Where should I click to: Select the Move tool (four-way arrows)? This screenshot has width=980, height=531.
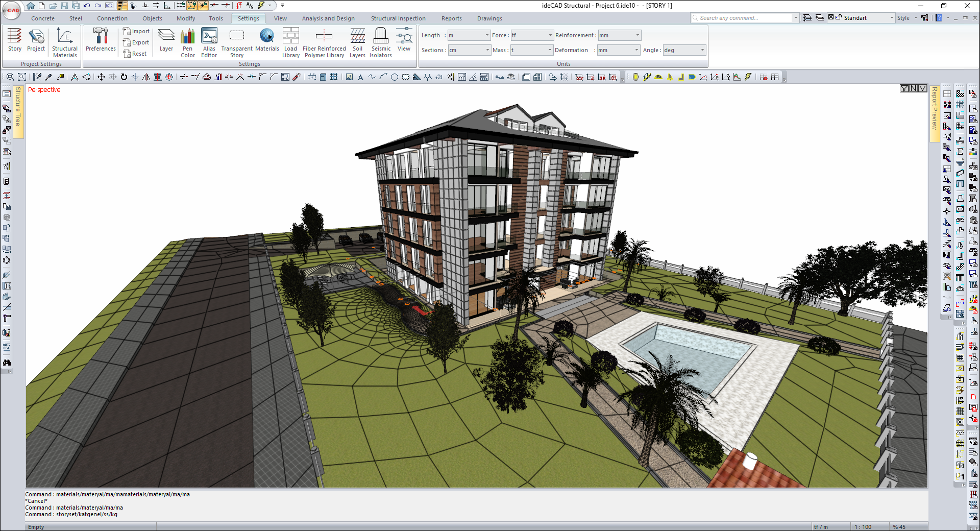click(101, 77)
